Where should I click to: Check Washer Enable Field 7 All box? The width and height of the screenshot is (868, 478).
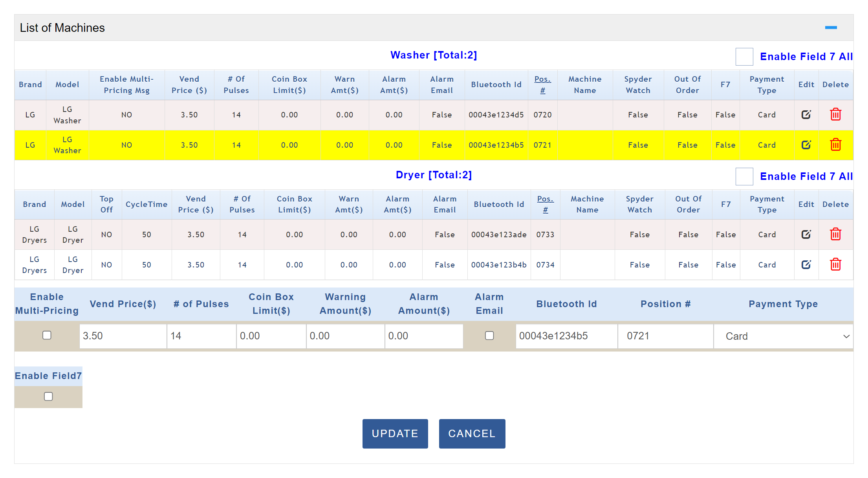click(744, 57)
